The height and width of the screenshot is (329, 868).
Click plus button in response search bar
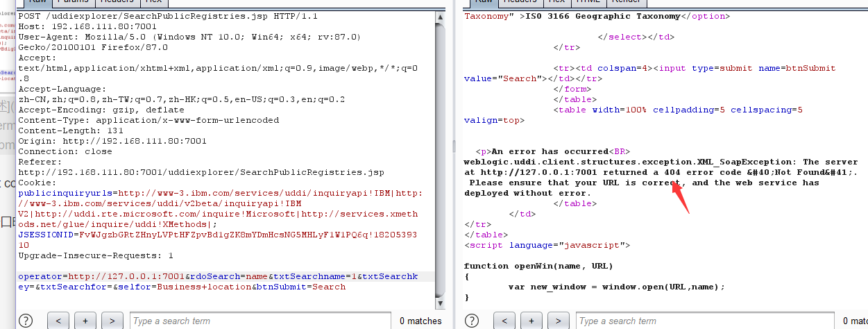531,321
